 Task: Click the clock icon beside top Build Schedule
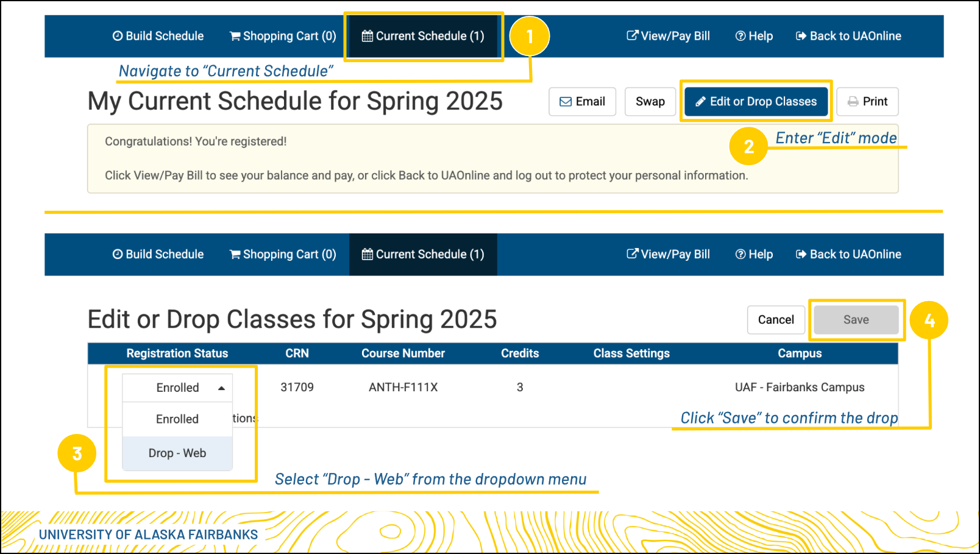coord(118,36)
